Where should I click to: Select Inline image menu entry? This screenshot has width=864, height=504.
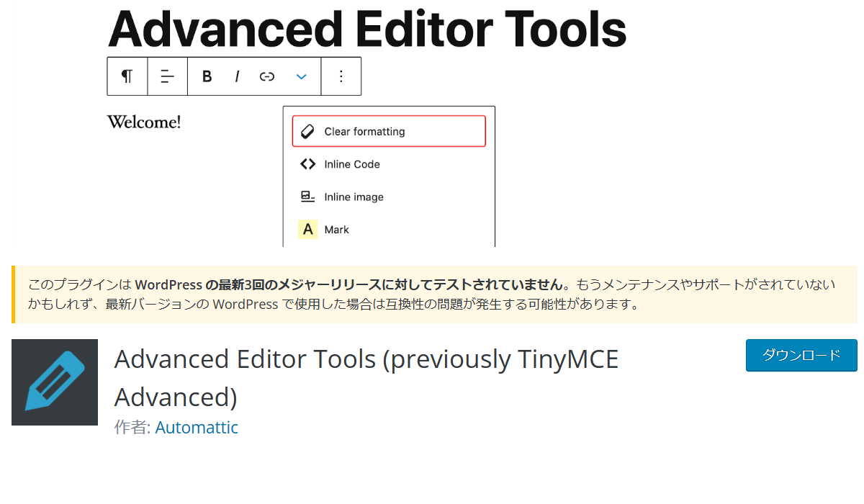click(389, 197)
